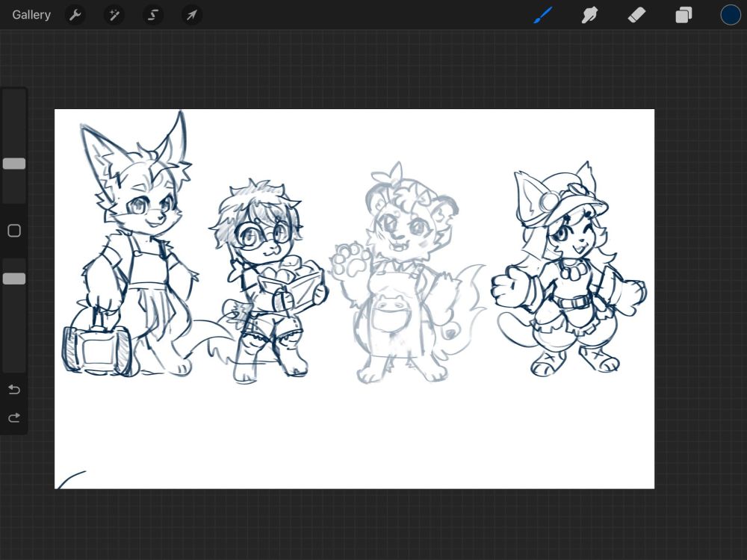
Task: Redo the last undone stroke
Action: (14, 417)
